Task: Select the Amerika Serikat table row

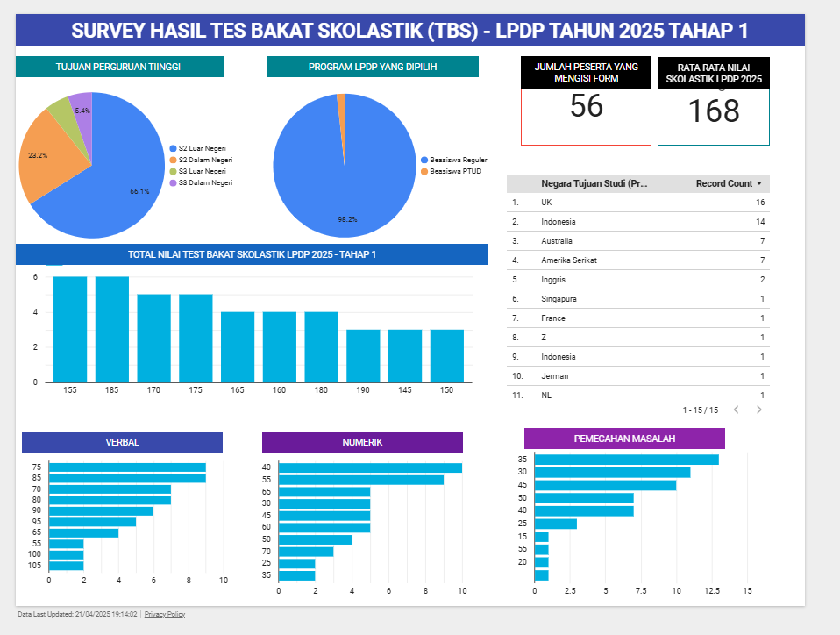Action: [x=638, y=260]
